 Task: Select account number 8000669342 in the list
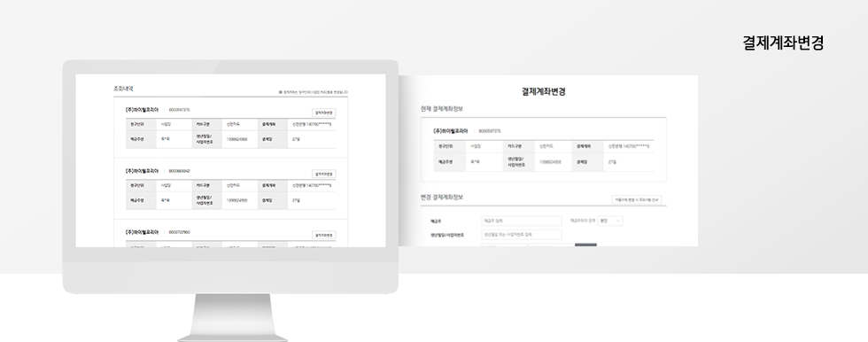coord(179,171)
